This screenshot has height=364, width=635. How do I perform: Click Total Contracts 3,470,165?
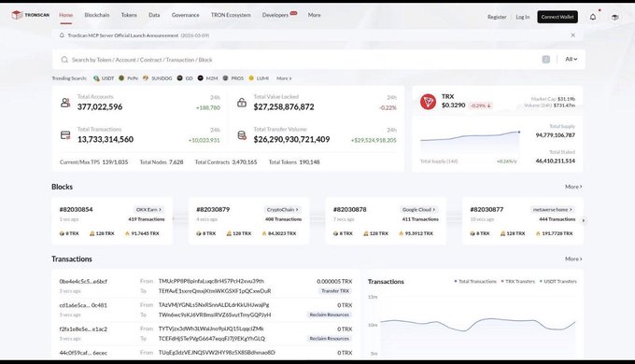tap(226, 162)
